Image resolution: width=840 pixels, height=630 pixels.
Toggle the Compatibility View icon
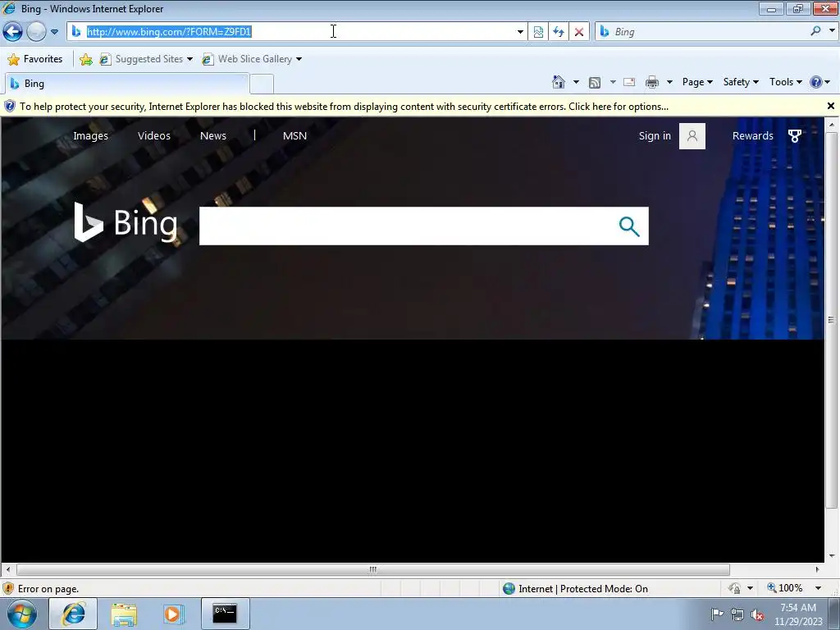click(538, 32)
